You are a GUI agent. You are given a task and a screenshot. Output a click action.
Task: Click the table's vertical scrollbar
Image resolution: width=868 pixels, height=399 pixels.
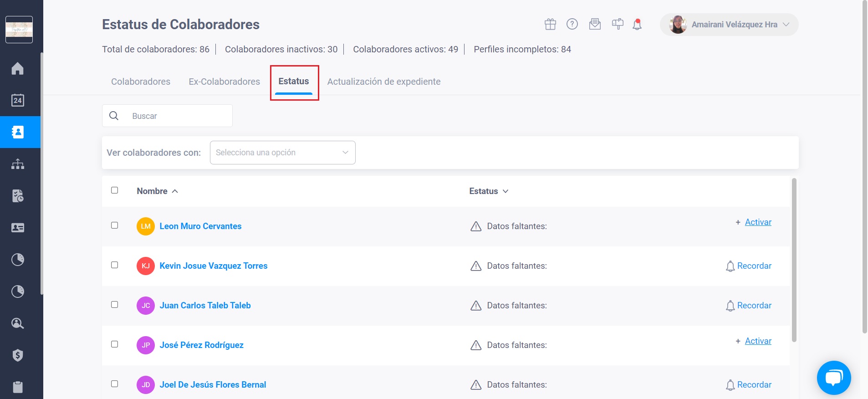click(x=794, y=260)
